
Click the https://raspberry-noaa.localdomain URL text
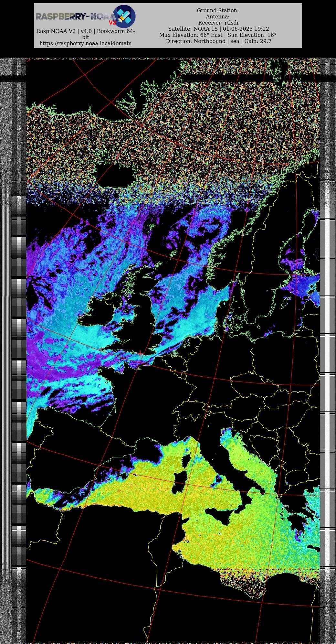tap(86, 43)
